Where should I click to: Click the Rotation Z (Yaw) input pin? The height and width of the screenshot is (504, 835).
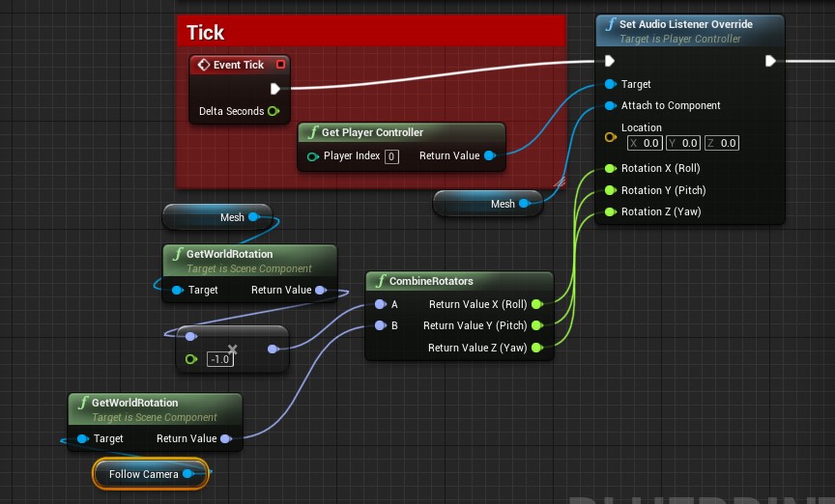610,211
